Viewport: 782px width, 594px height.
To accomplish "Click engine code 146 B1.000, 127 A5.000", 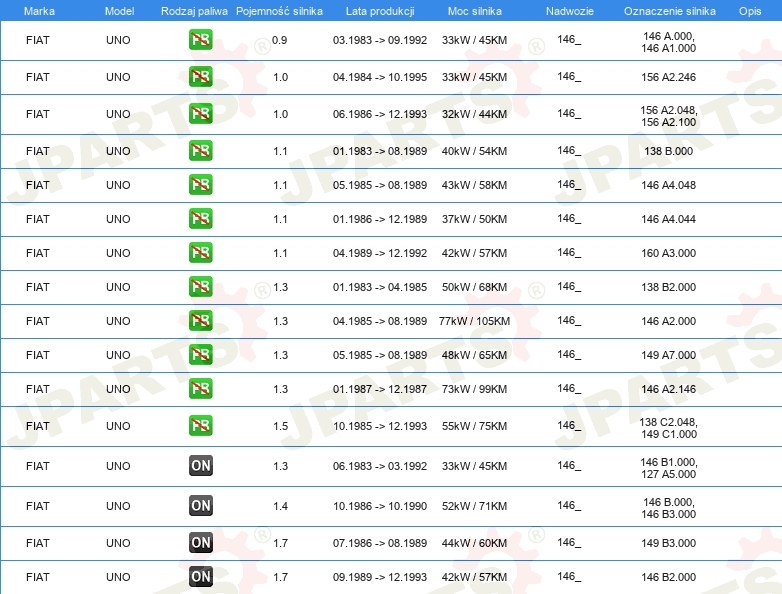I will pos(668,468).
